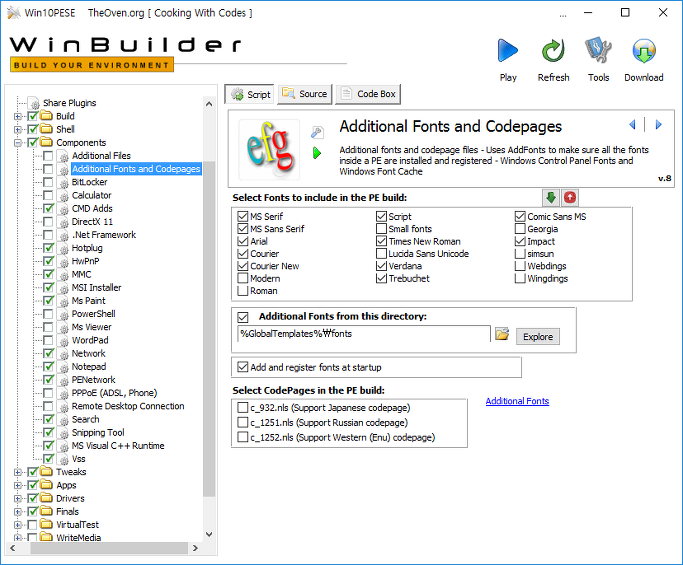Viewport: 683px width, 565px height.
Task: Click gear icon beside PowerShell
Action: coord(64,314)
